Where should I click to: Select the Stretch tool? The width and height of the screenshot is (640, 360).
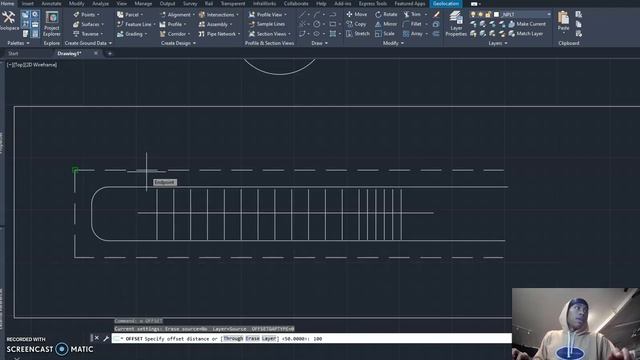(358, 34)
